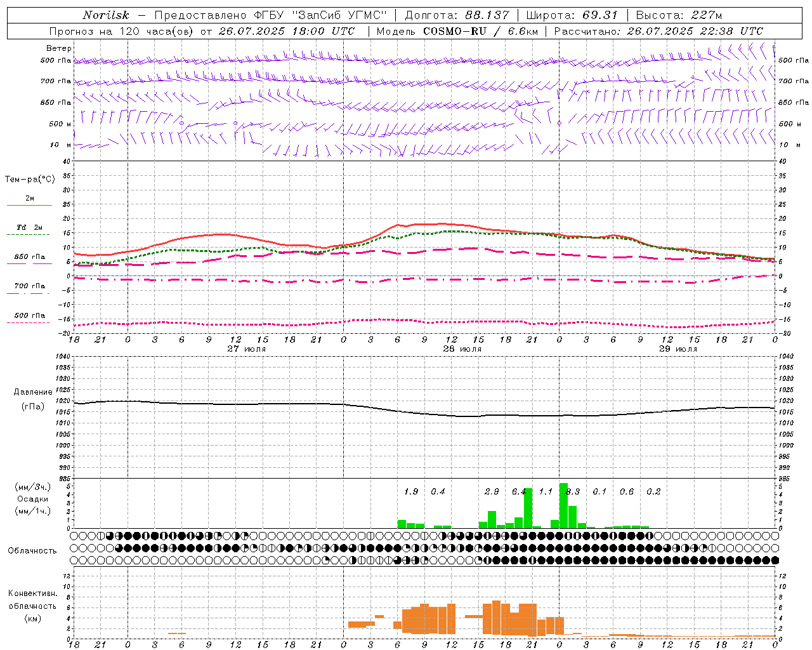Click the "Осадки" precipitation label
Screen dimensions: 812x650
point(33,499)
